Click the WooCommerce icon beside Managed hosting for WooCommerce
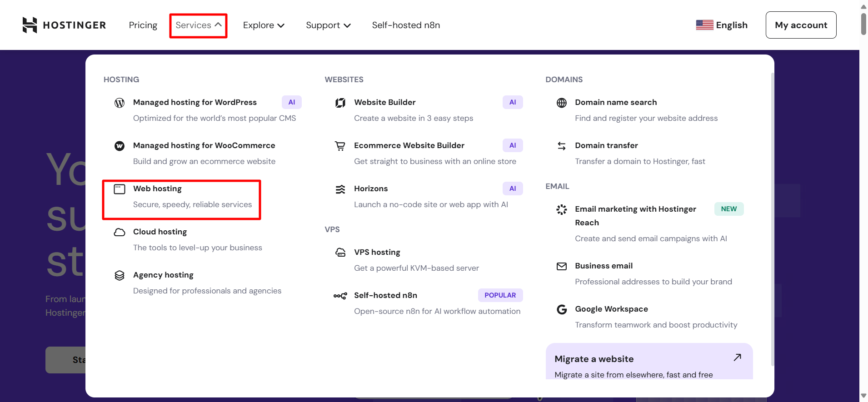Viewport: 868px width, 402px height. (x=120, y=146)
